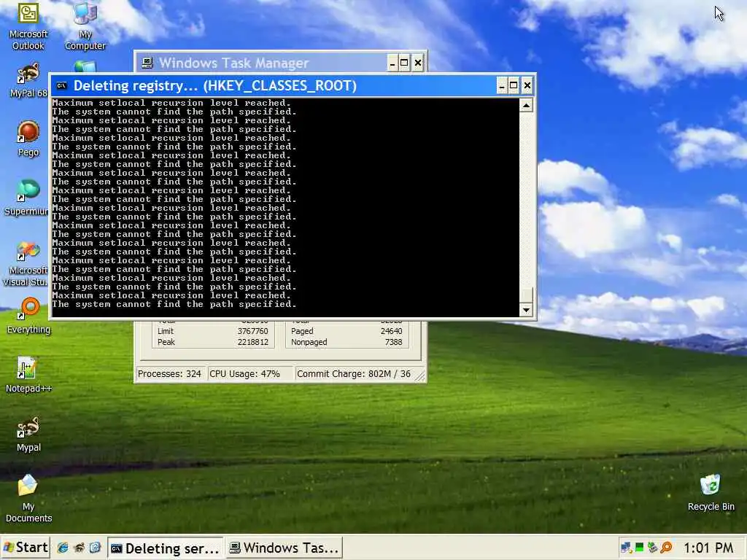
Task: Select the Supermium desktop shortcut
Action: pos(26,198)
